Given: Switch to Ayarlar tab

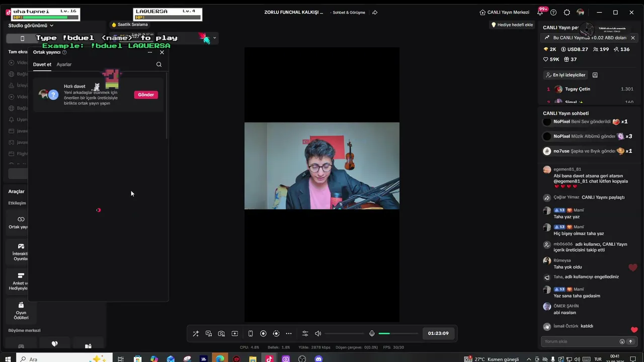Looking at the screenshot, I should [x=64, y=64].
